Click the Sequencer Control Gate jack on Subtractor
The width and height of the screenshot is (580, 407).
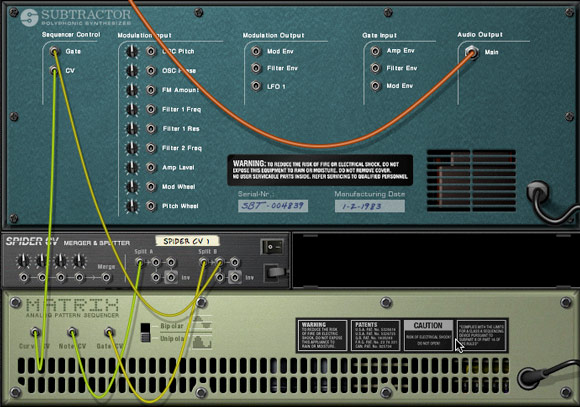(54, 51)
